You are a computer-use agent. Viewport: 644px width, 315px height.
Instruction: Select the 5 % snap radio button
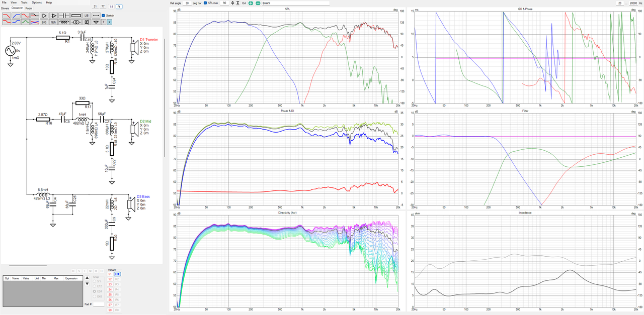coord(95,281)
